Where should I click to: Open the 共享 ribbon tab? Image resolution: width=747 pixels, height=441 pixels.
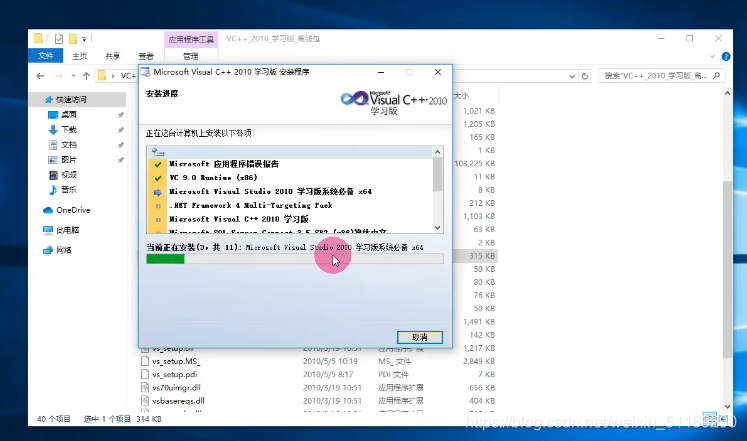(x=112, y=56)
